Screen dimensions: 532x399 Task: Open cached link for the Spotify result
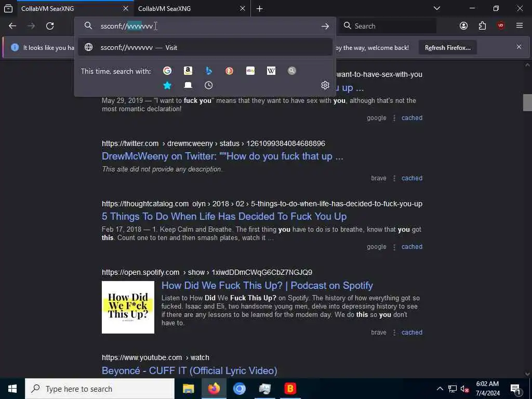point(412,332)
